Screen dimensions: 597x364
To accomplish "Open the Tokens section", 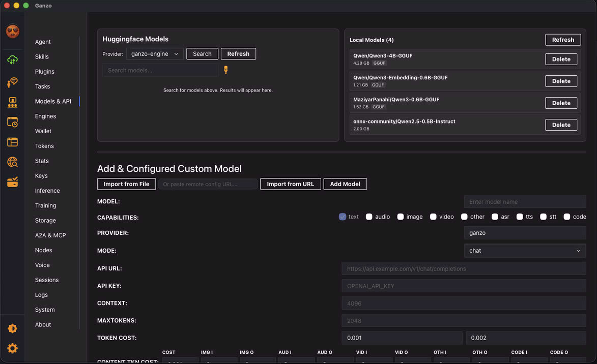I will tap(44, 146).
